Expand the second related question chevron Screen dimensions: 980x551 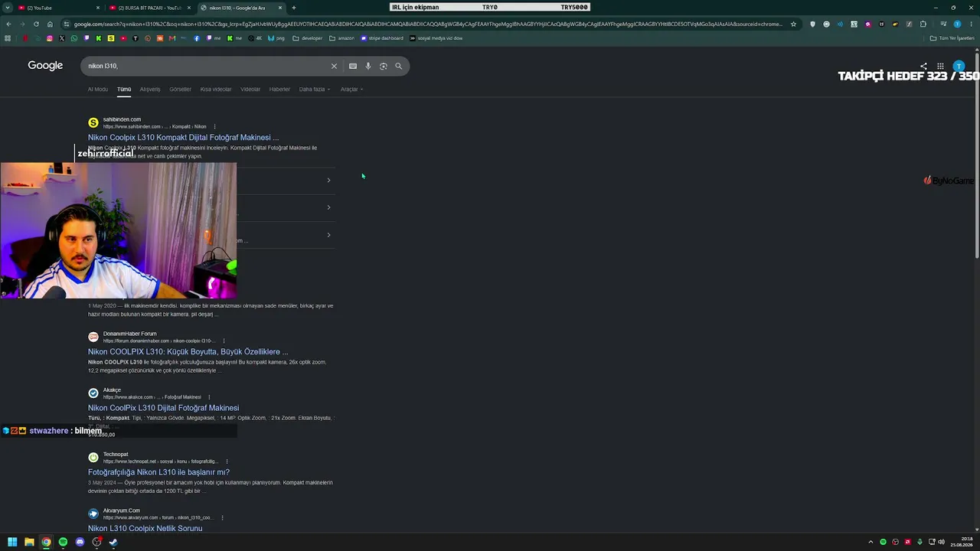point(328,207)
